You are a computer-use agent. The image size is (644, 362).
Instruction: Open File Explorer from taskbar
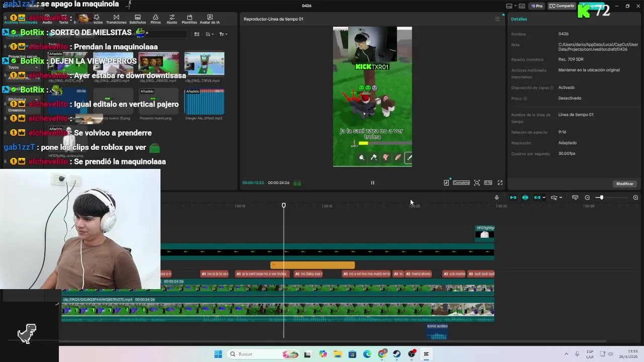(338, 354)
